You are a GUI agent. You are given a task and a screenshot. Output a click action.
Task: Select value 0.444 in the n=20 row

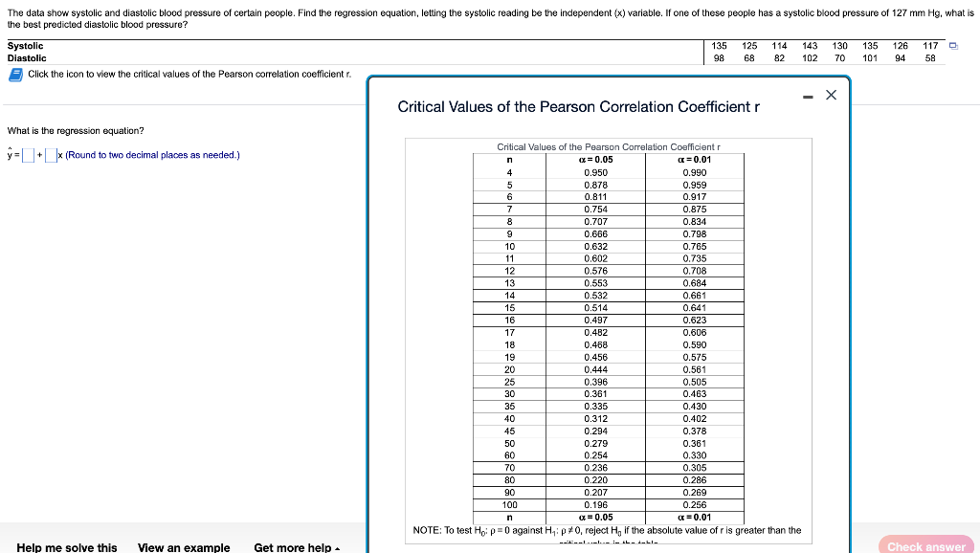[x=595, y=369]
